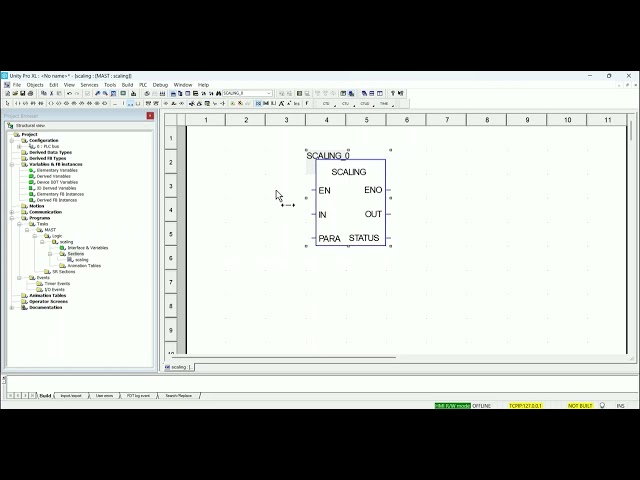Select the vertical link tool
This screenshot has height=480, width=640.
point(123,104)
